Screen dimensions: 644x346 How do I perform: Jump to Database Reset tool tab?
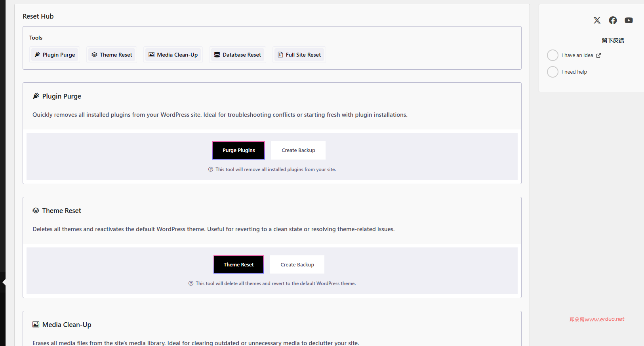[x=238, y=55]
